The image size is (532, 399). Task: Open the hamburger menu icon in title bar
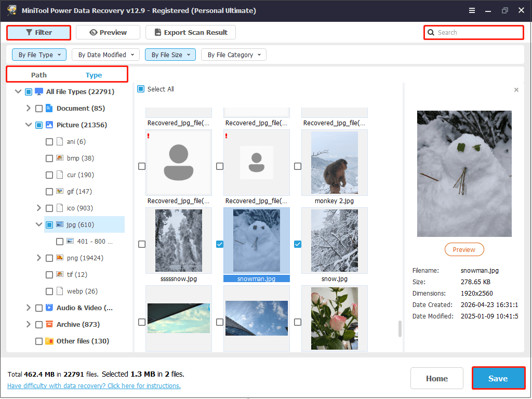[x=472, y=10]
